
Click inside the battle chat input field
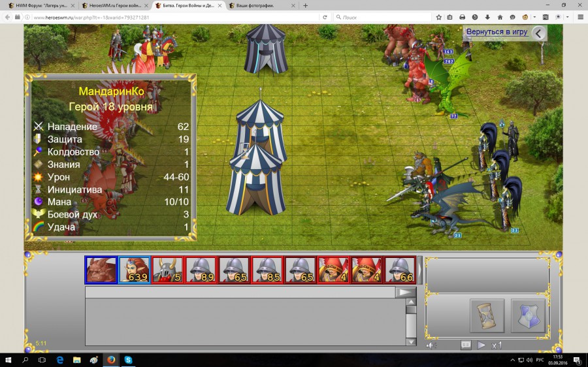point(240,293)
